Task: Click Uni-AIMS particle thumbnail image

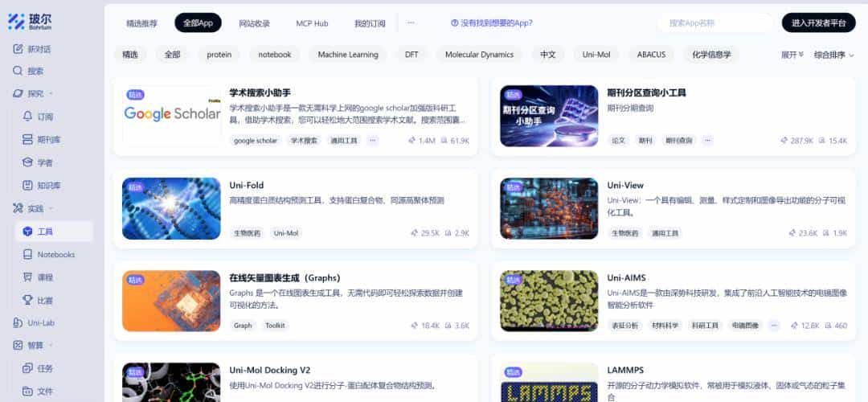Action: pyautogui.click(x=549, y=301)
